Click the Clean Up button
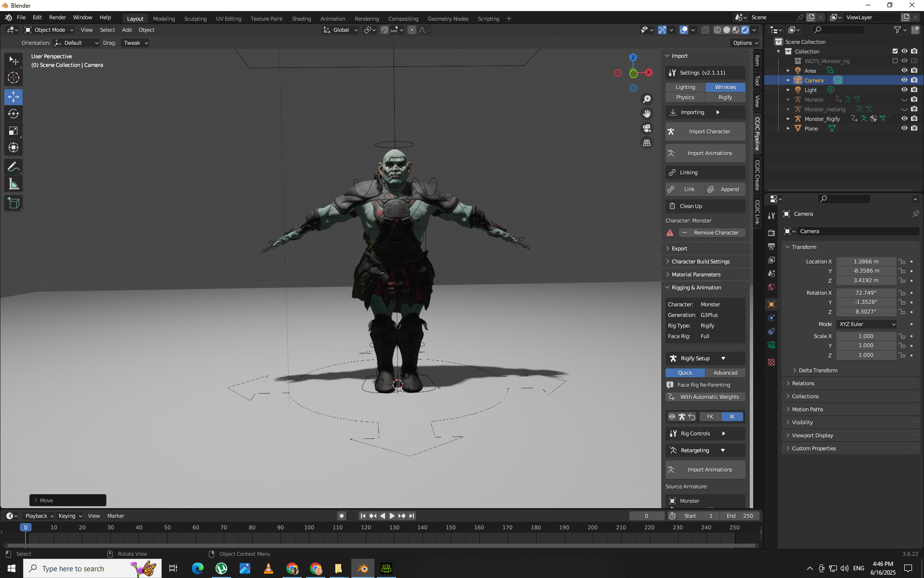Image resolution: width=924 pixels, height=578 pixels. pyautogui.click(x=706, y=206)
